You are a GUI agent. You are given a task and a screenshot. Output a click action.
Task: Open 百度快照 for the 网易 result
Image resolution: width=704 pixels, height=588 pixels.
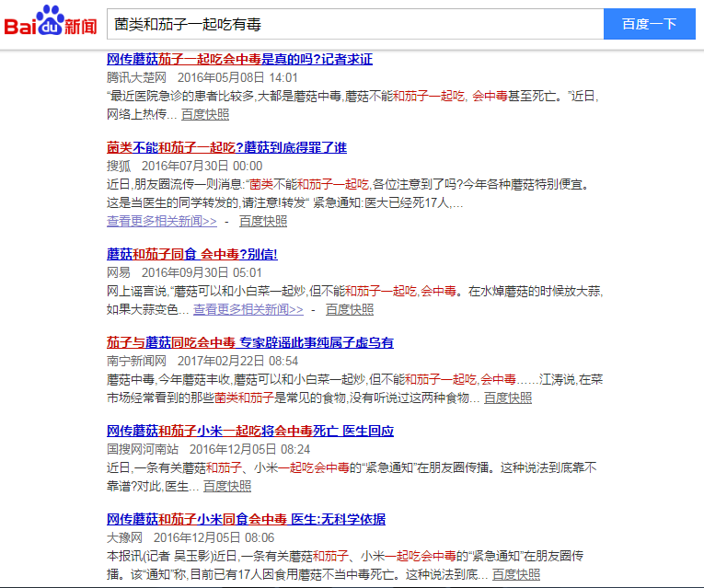click(x=350, y=309)
